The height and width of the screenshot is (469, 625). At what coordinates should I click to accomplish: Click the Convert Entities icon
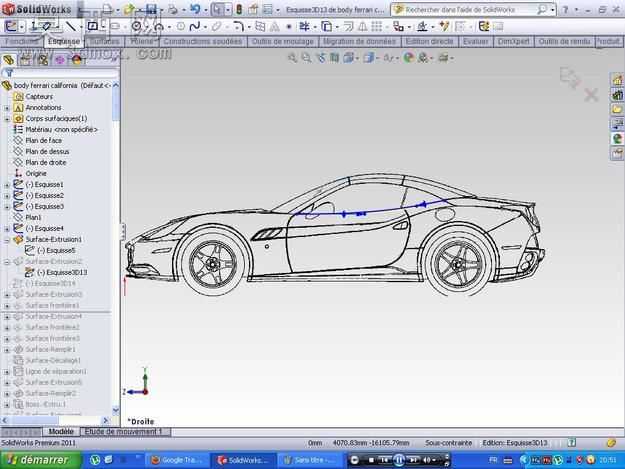pos(326,27)
